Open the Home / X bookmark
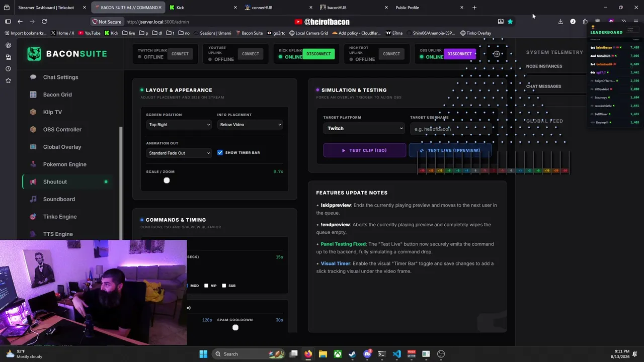 [62, 33]
